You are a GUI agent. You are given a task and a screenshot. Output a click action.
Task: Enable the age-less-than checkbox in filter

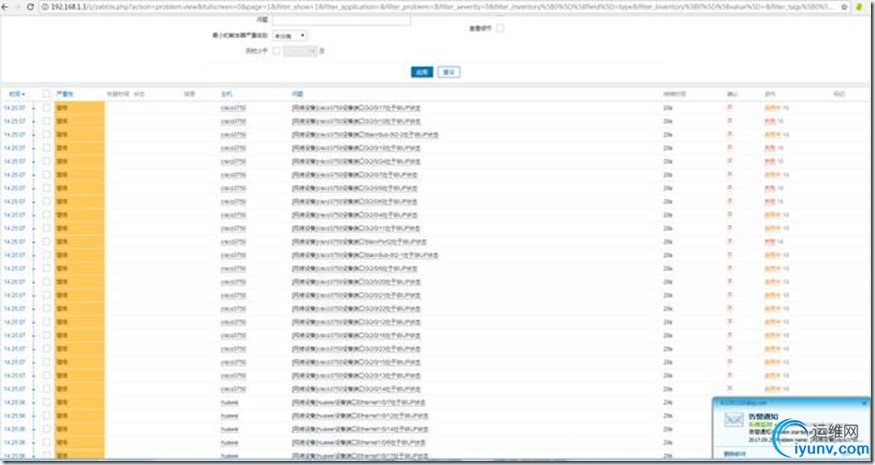pyautogui.click(x=276, y=51)
